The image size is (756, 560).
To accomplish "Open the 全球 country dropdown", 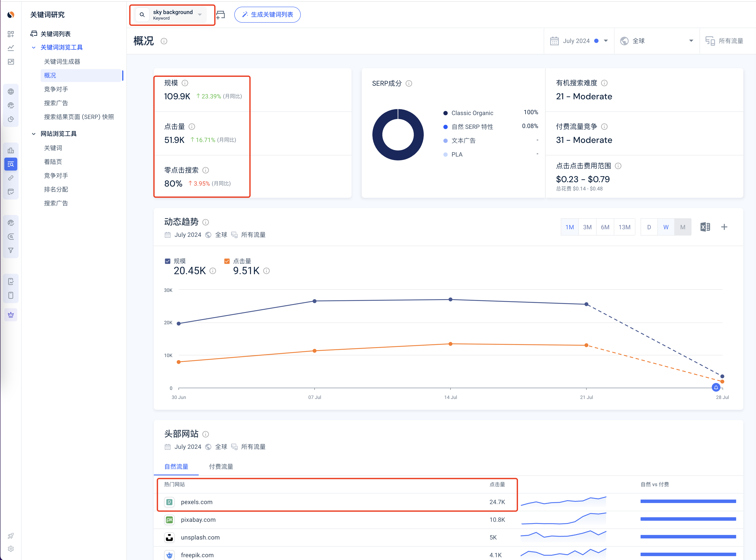I will click(x=657, y=41).
